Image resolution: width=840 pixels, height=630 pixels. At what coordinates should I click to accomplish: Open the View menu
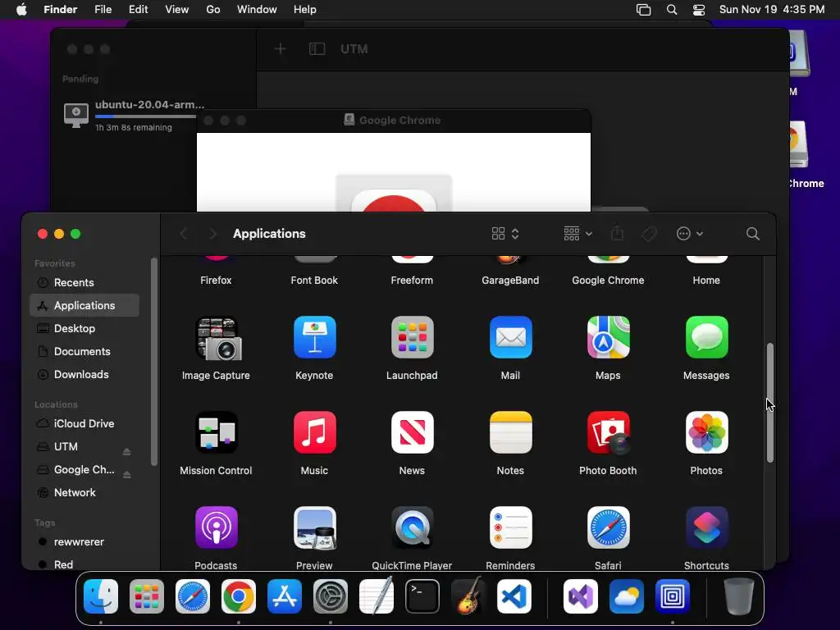[177, 10]
